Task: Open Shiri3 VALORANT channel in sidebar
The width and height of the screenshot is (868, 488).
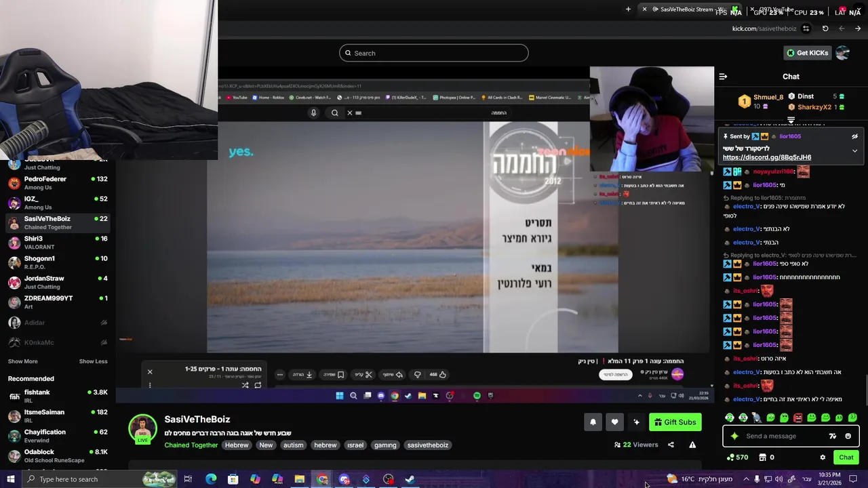Action: tap(58, 243)
